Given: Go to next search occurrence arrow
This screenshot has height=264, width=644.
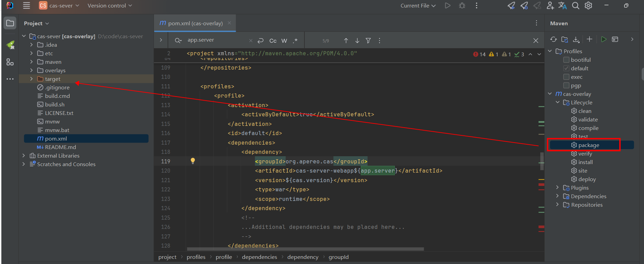Looking at the screenshot, I should 357,41.
